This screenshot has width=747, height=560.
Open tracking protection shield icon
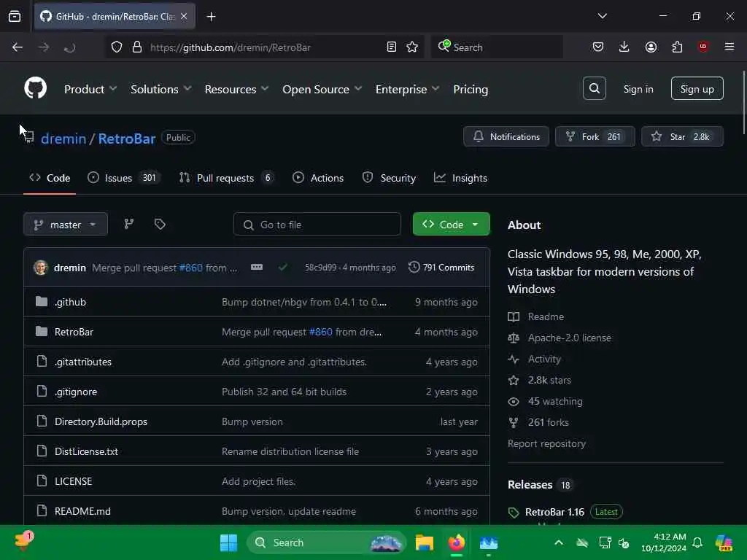[117, 47]
